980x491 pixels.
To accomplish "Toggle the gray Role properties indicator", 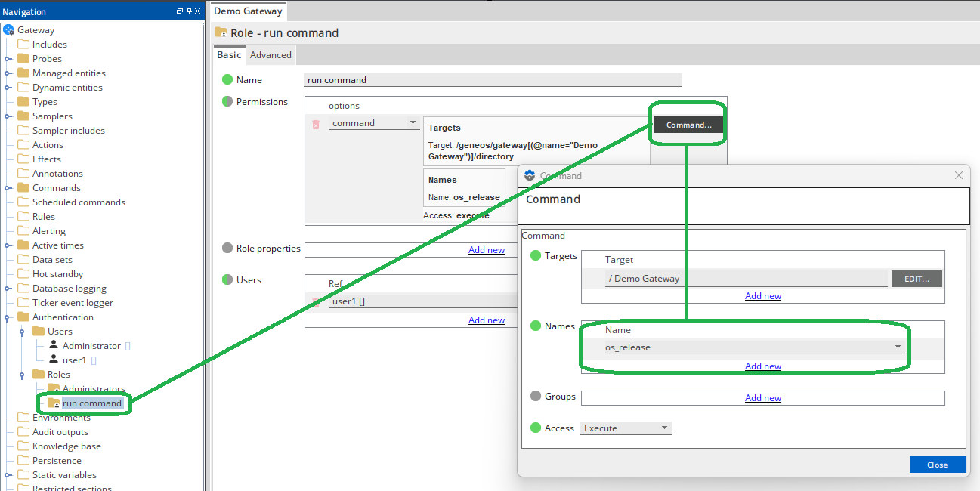I will click(x=227, y=249).
